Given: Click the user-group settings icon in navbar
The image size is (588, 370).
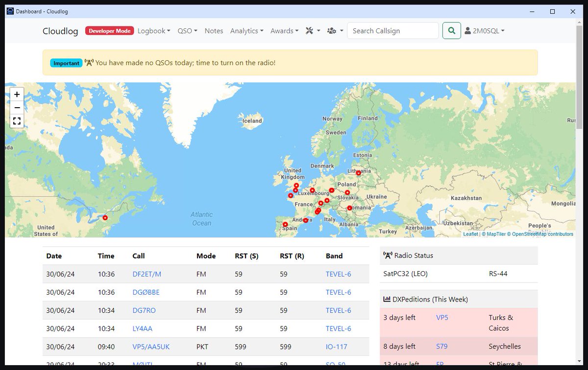Looking at the screenshot, I should click(332, 30).
